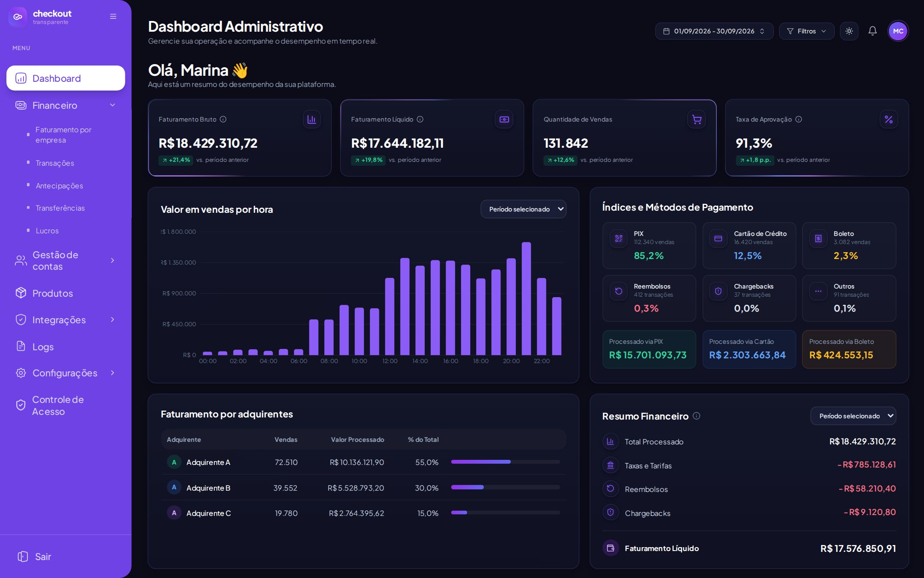Click the Adquirente A progress bar

coord(505,462)
